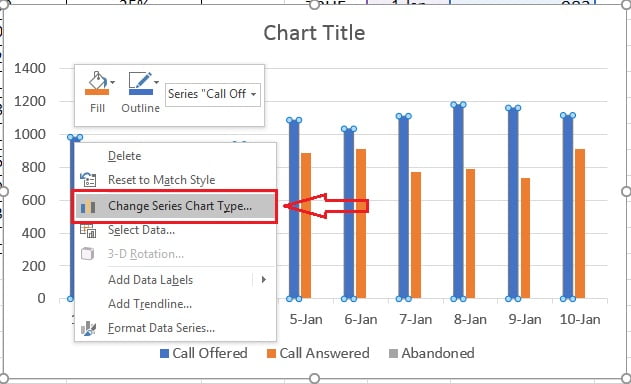Click the Format Data Series icon

88,329
